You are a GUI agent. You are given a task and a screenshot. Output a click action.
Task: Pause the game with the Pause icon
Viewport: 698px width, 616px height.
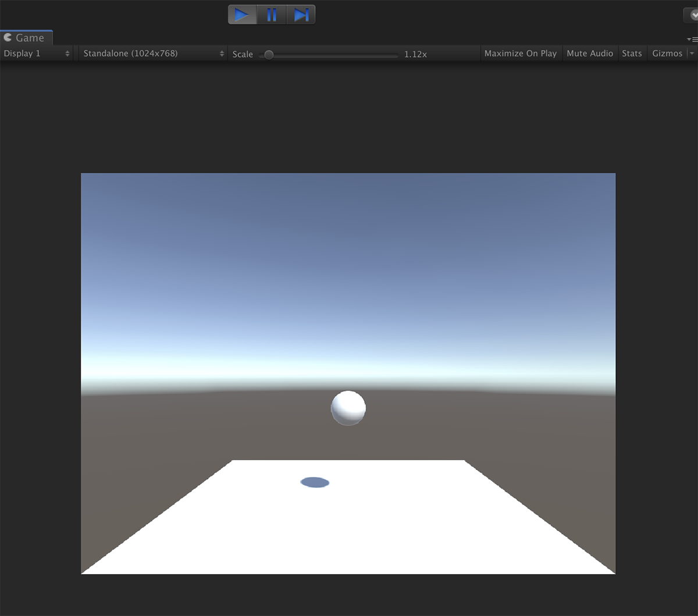(x=272, y=15)
